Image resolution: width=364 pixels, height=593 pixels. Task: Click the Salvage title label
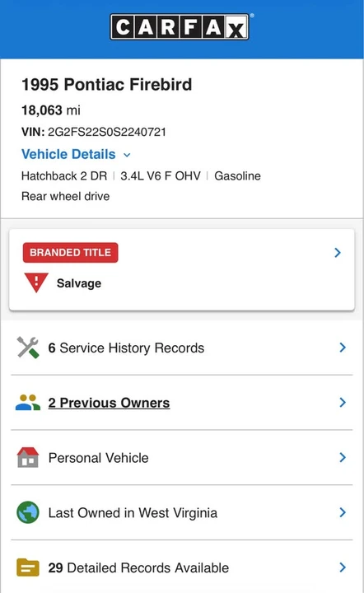(x=79, y=283)
